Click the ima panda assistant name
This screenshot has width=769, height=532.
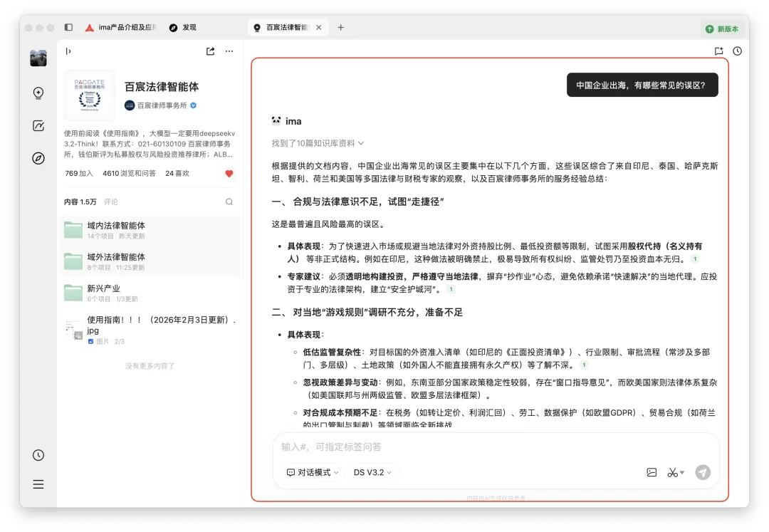click(293, 121)
